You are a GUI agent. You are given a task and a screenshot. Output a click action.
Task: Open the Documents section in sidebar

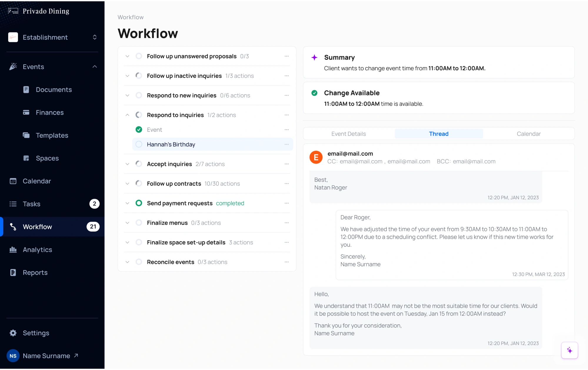[x=54, y=89]
